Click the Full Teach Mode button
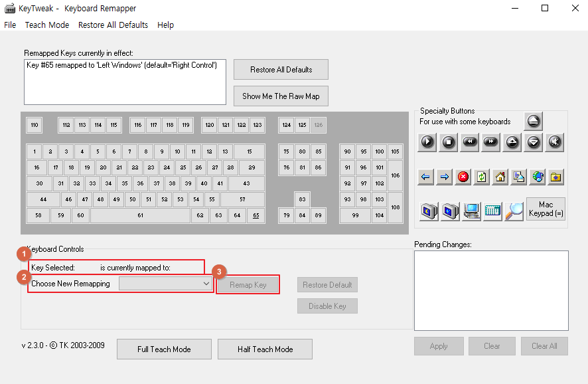 [164, 349]
